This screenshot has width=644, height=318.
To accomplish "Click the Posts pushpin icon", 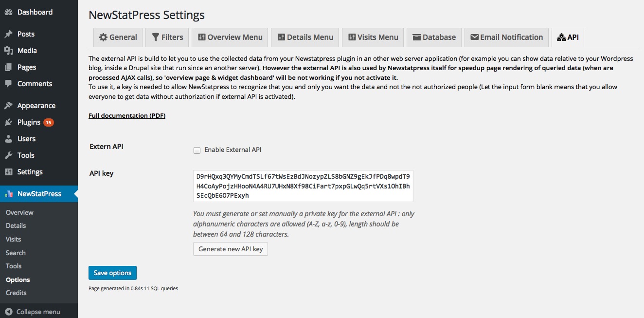I will [8, 34].
